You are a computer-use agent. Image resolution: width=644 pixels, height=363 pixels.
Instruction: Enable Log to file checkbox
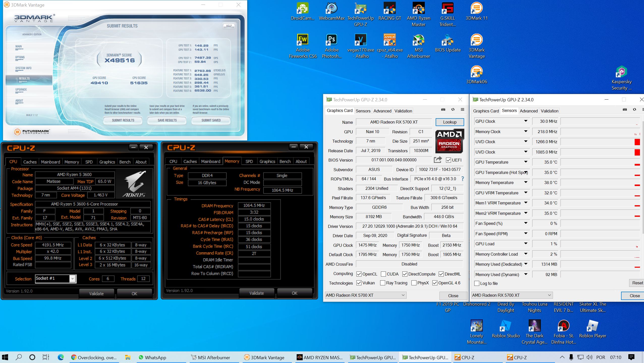point(477,283)
